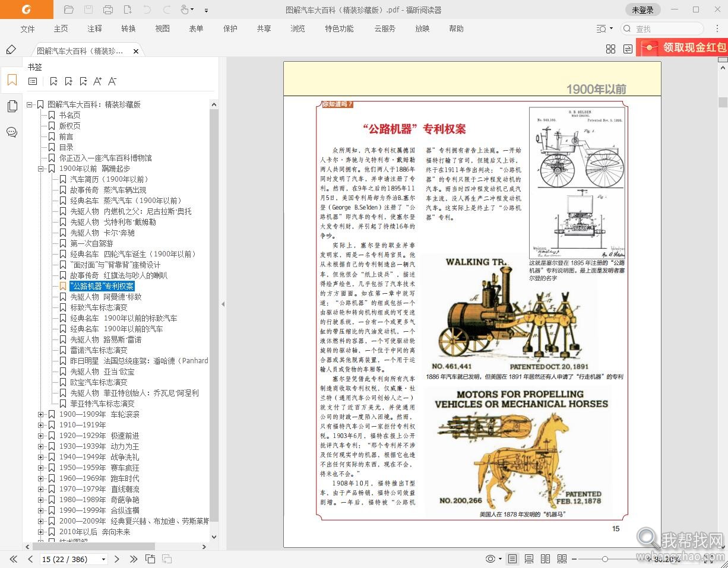Click the zoom slider handle
Screen dimensions: 728x568
604,559
